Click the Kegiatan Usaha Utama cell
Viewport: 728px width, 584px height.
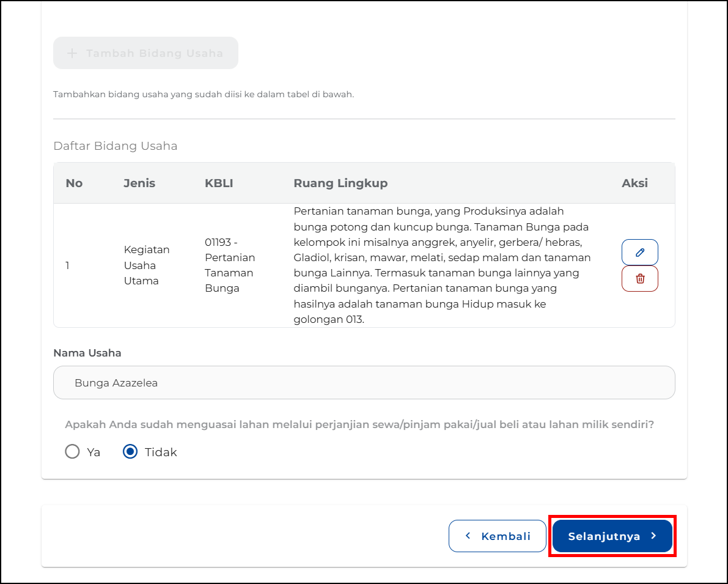[147, 265]
